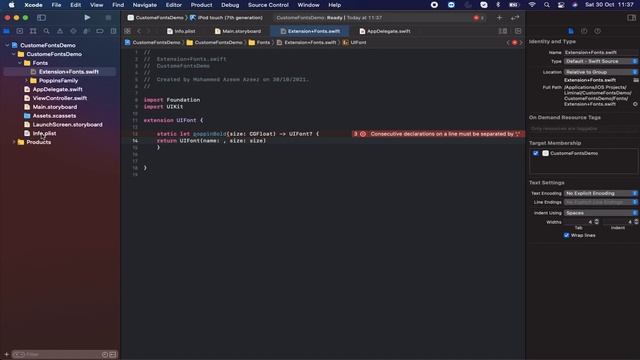Click the add file plus at navigator bottom
This screenshot has width=640, height=360.
click(x=7, y=354)
